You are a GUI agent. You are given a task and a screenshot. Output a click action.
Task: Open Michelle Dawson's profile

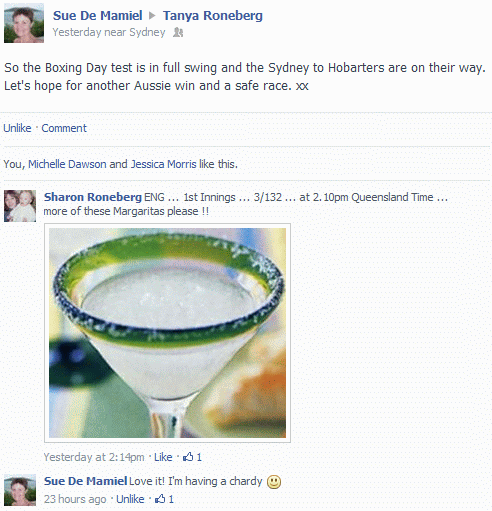pyautogui.click(x=67, y=164)
